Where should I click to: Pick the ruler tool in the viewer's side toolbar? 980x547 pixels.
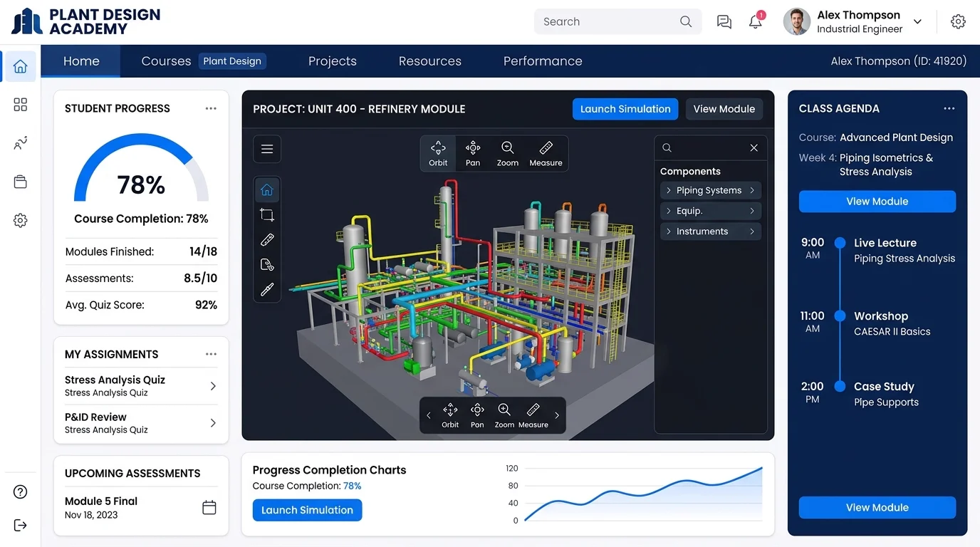[x=267, y=240]
